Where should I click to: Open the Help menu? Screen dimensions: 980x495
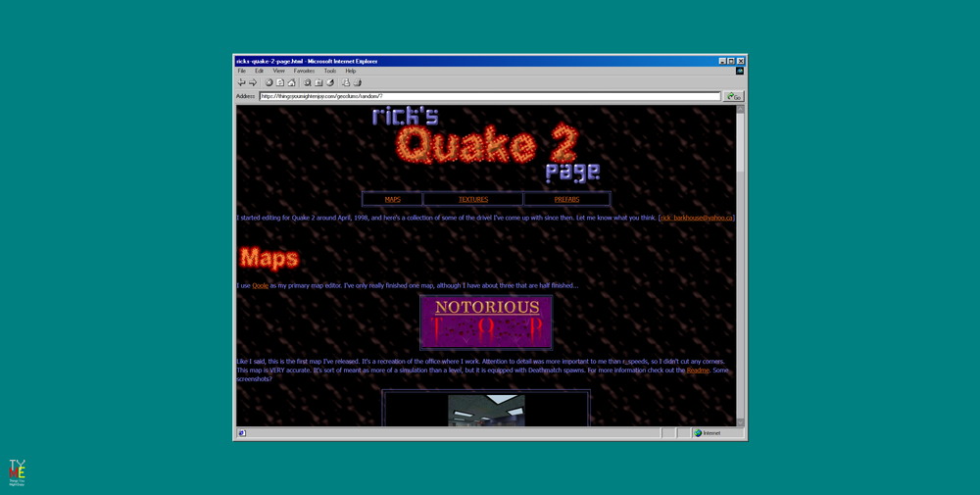(351, 71)
